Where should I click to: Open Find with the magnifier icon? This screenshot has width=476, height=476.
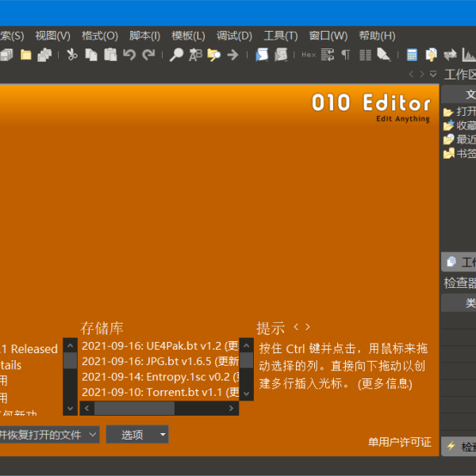(x=176, y=55)
